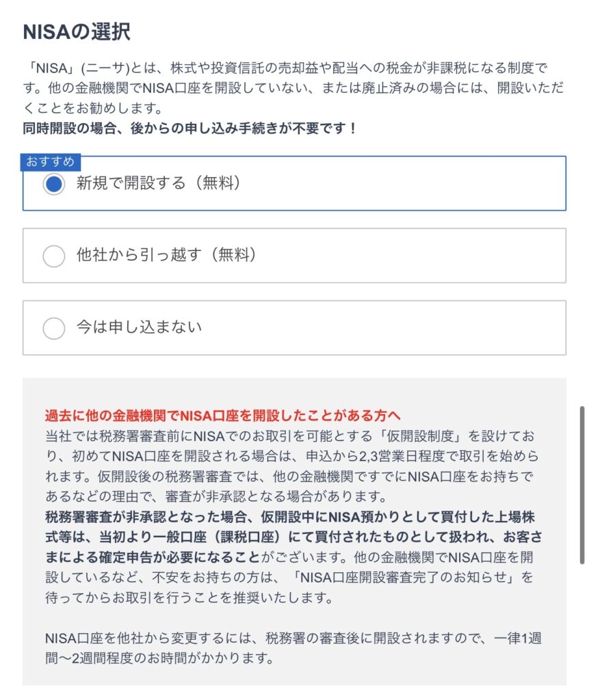This screenshot has width=589, height=700.
Task: Click the bold 同時開設の場合 notice line
Action: pos(190,128)
